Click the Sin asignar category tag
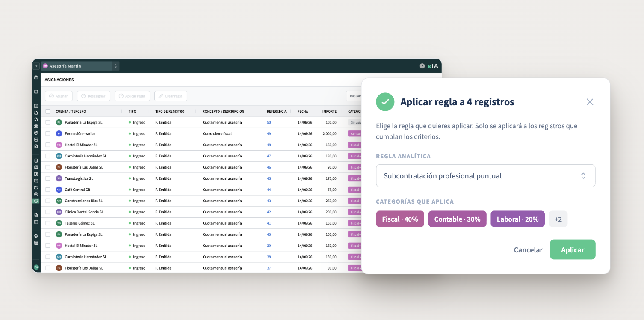The width and height of the screenshot is (644, 320). [x=355, y=122]
